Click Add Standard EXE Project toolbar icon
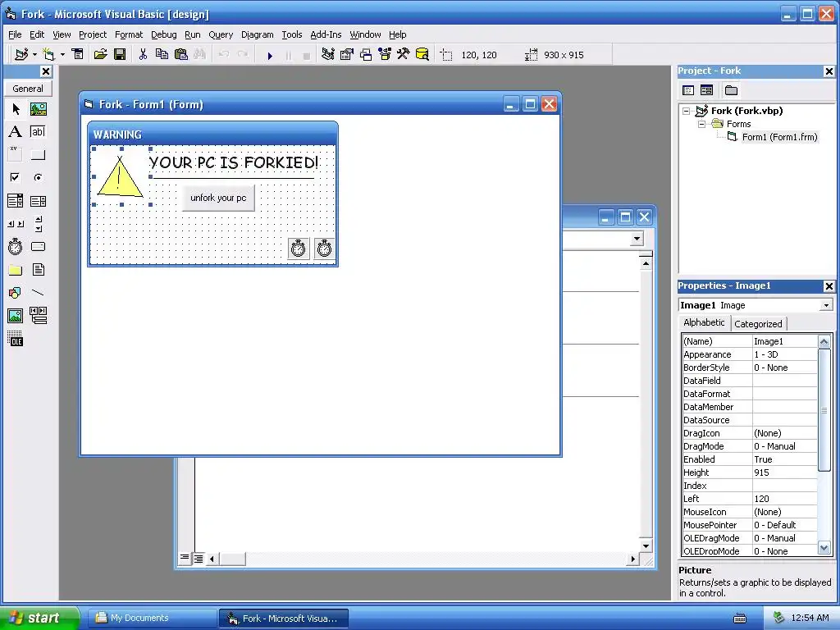 21,55
